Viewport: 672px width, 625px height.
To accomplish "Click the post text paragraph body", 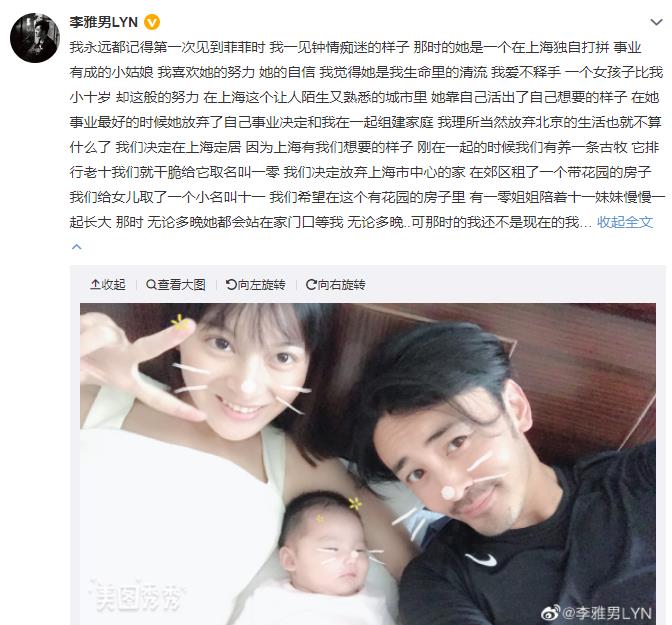I will pos(366,134).
